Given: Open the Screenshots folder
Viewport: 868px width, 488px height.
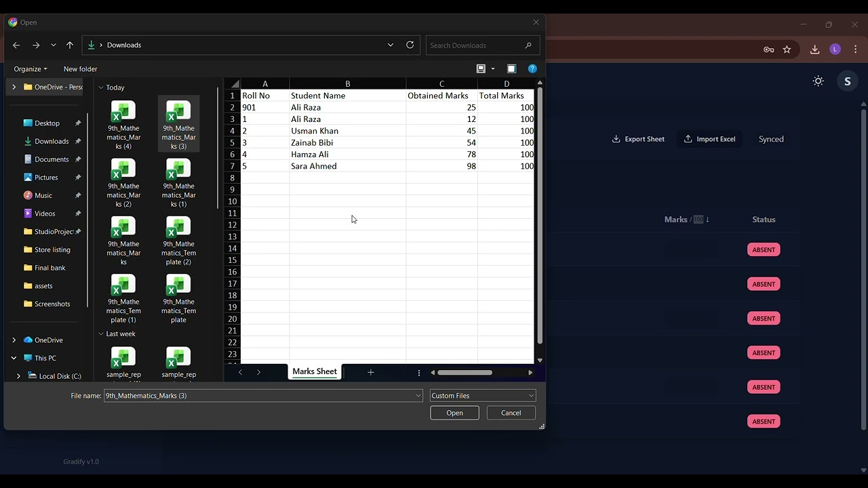Looking at the screenshot, I should tap(52, 304).
